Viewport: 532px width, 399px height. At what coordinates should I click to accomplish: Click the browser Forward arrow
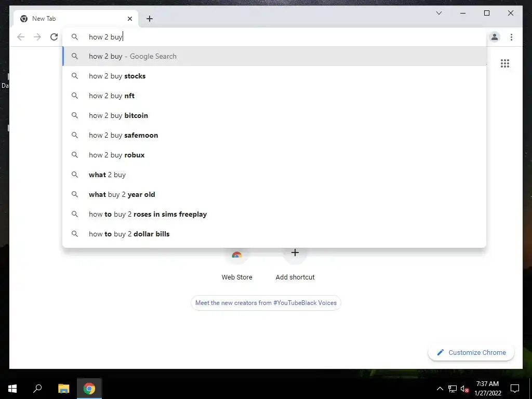pyautogui.click(x=37, y=37)
